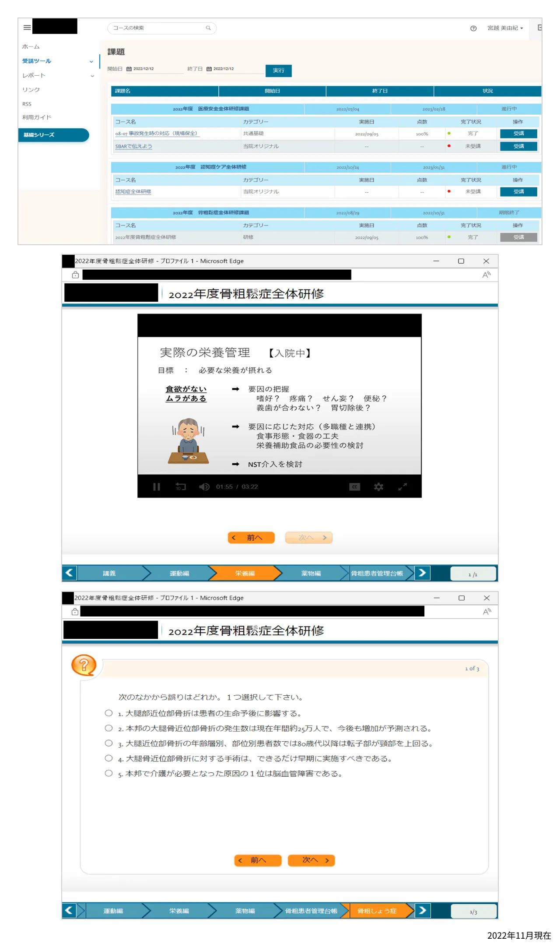Mute the video volume speaker icon
560x951 pixels.
pos(204,487)
